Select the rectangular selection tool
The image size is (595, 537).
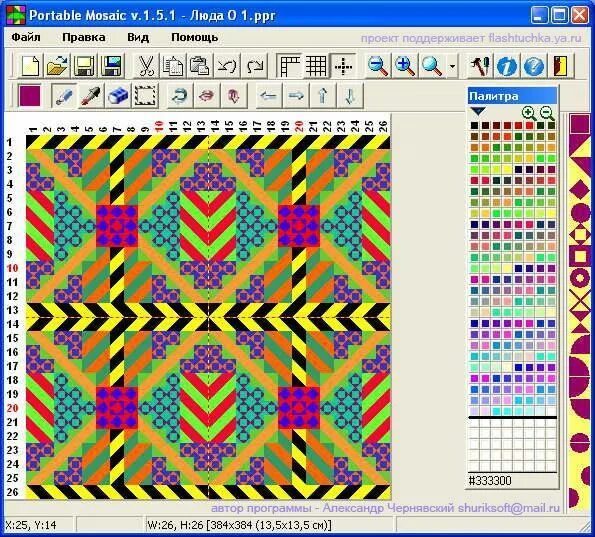pyautogui.click(x=146, y=96)
